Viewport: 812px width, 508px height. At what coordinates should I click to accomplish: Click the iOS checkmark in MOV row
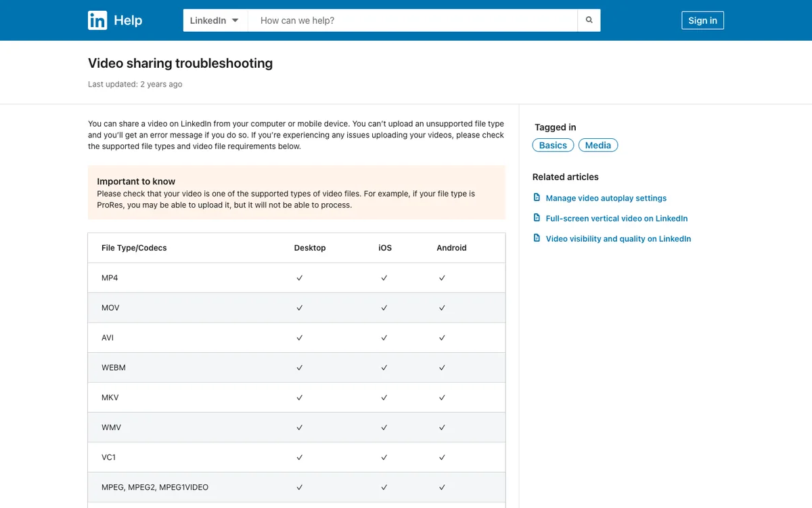[x=384, y=308]
